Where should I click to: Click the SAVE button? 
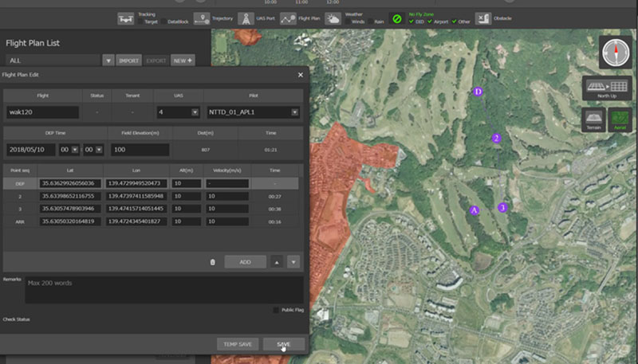(284, 344)
